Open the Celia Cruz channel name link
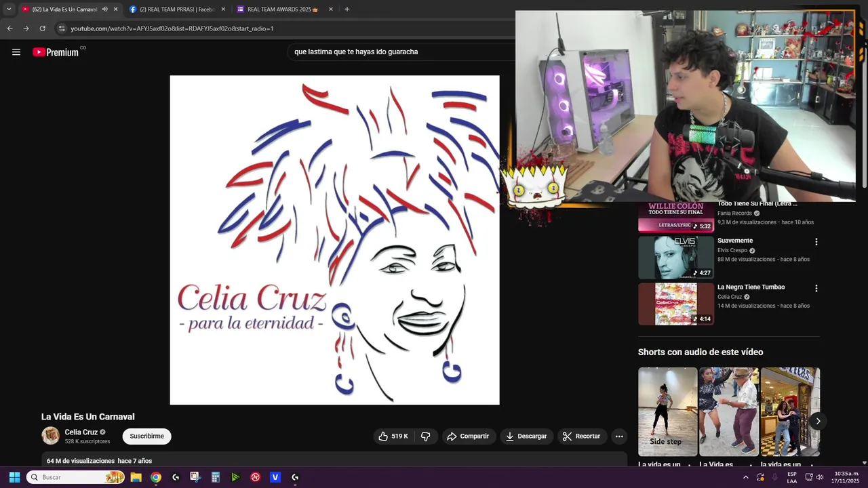Screen dimensions: 868x488 coord(81,432)
